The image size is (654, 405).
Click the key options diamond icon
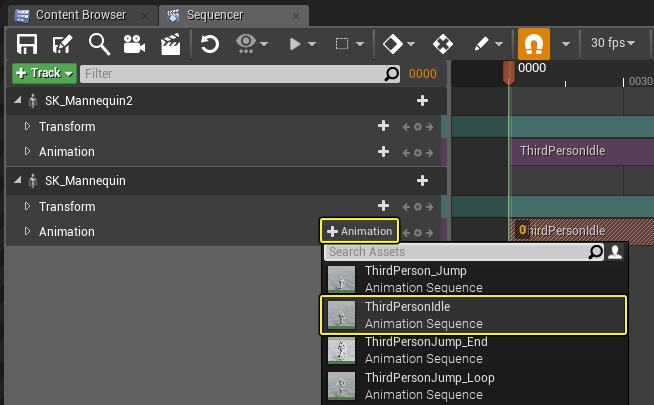coord(392,43)
